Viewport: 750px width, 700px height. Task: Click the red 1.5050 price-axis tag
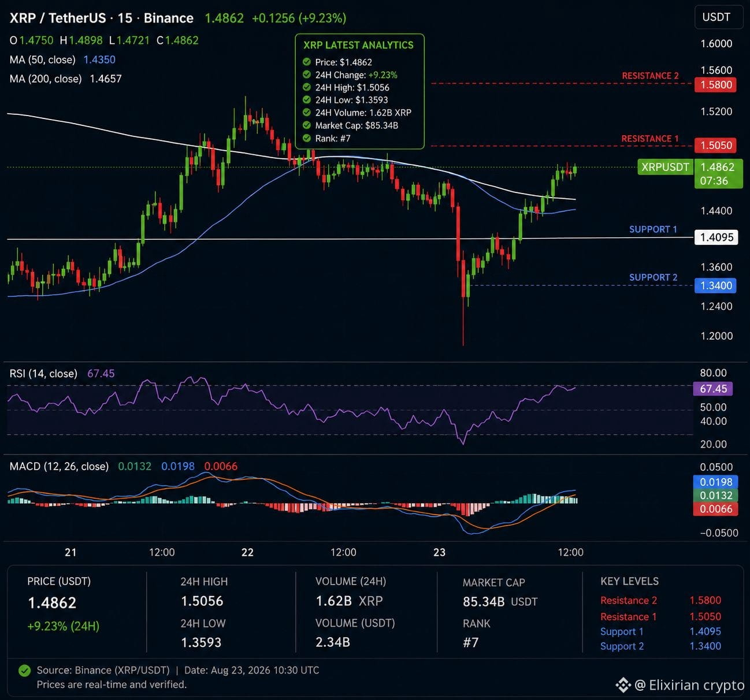pos(716,146)
